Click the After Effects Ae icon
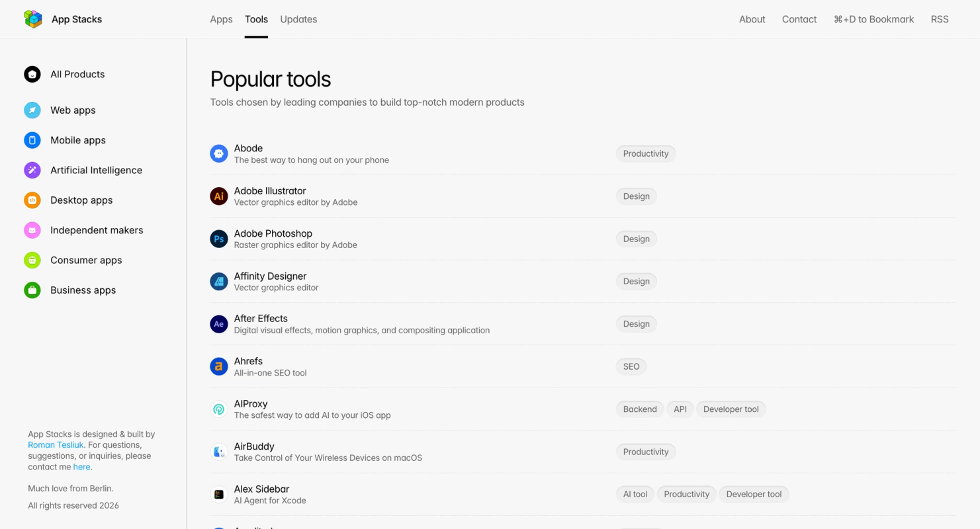This screenshot has height=529, width=980. [x=219, y=324]
